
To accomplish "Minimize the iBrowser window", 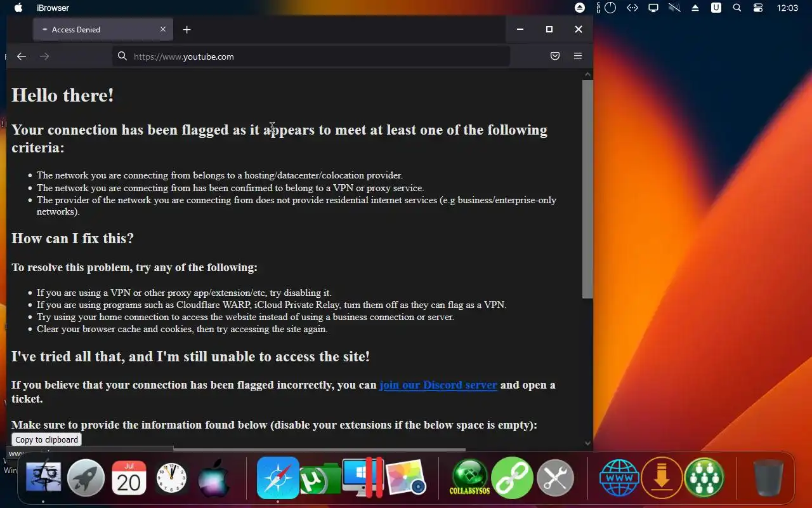I will (520, 29).
